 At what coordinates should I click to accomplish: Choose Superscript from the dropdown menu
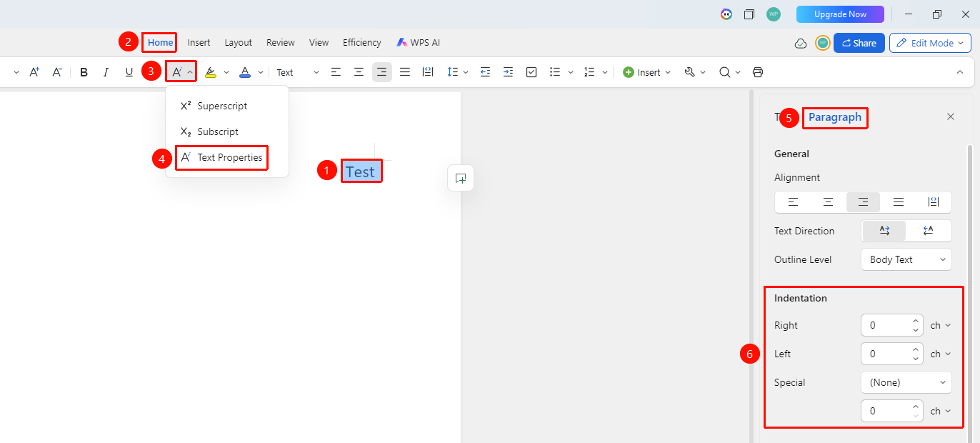click(222, 106)
